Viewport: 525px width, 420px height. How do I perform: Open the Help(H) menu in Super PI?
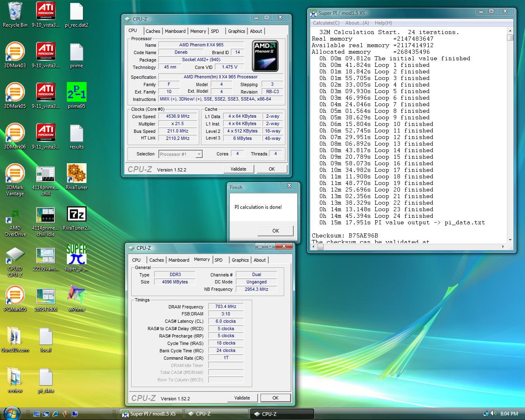[x=383, y=23]
